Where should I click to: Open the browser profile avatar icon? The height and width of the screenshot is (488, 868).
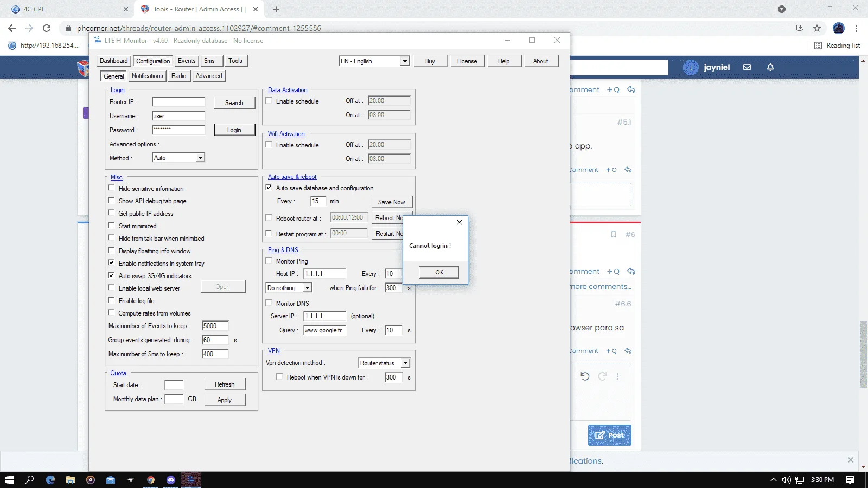pyautogui.click(x=839, y=28)
